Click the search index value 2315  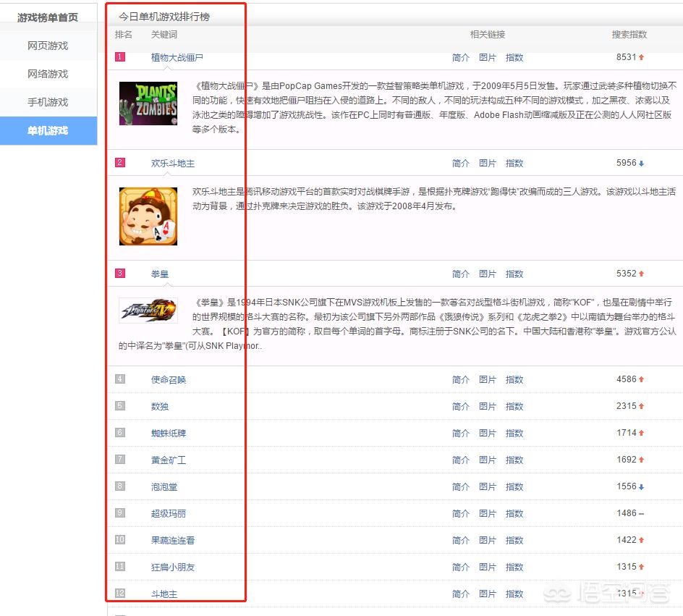pos(627,406)
